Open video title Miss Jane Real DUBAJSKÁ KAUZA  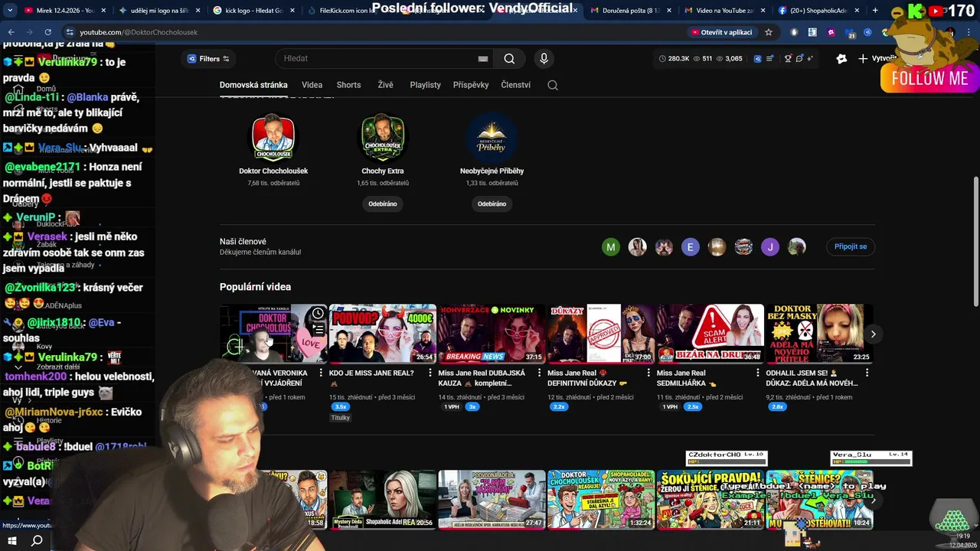coord(482,378)
